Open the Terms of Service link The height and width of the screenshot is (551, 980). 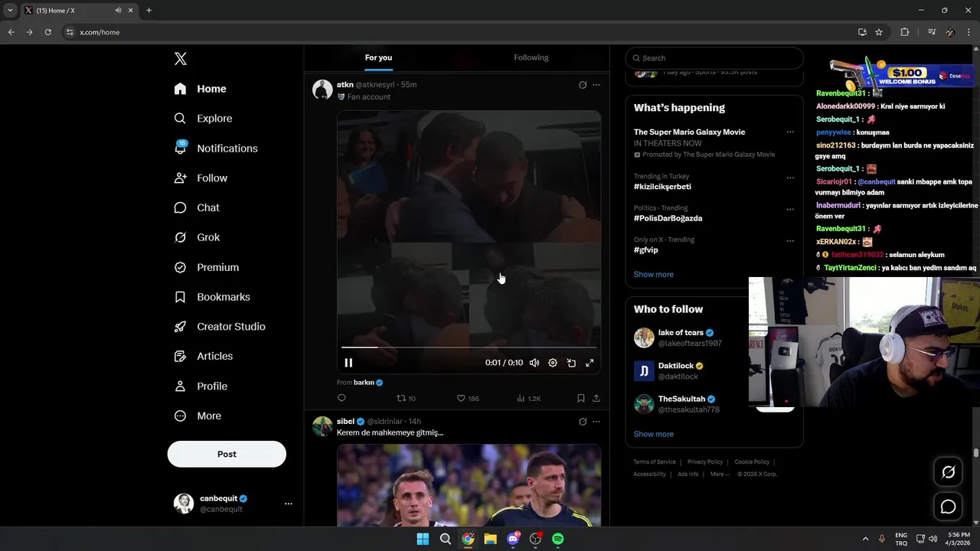[x=655, y=462]
